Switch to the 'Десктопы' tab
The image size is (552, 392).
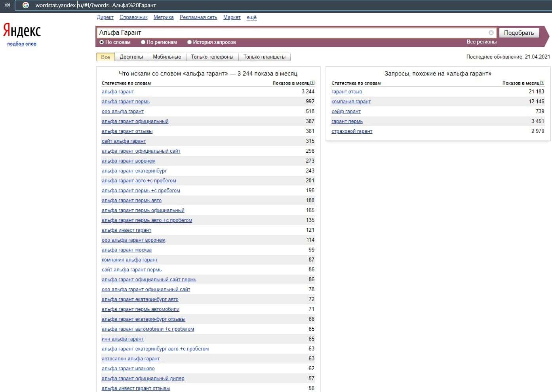click(x=131, y=57)
